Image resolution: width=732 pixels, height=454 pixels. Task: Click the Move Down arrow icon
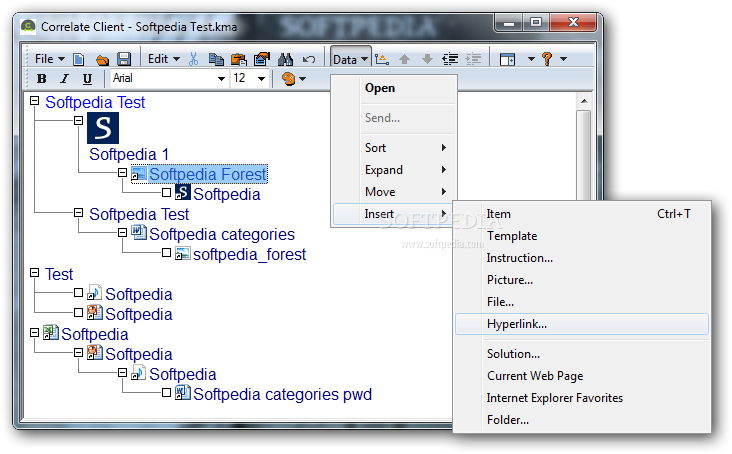click(x=427, y=59)
